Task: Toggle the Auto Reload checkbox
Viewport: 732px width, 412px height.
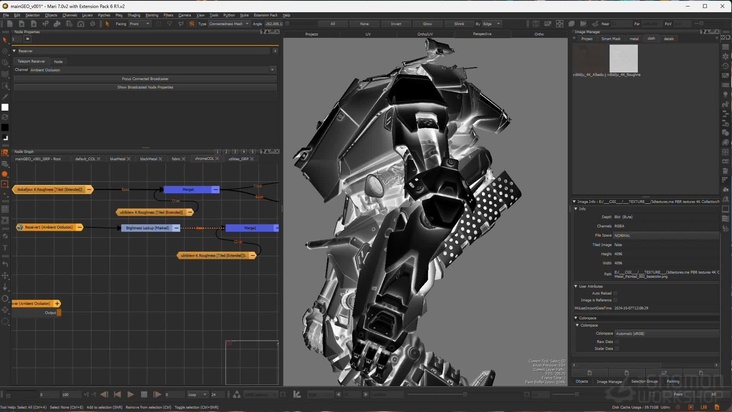Action: click(616, 293)
